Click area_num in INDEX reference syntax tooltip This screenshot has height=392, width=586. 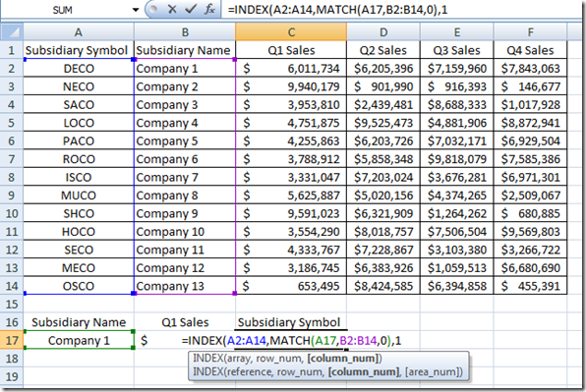point(433,371)
